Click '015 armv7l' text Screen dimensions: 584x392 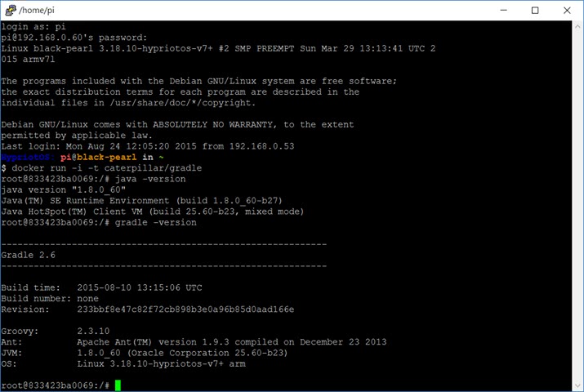tap(28, 59)
